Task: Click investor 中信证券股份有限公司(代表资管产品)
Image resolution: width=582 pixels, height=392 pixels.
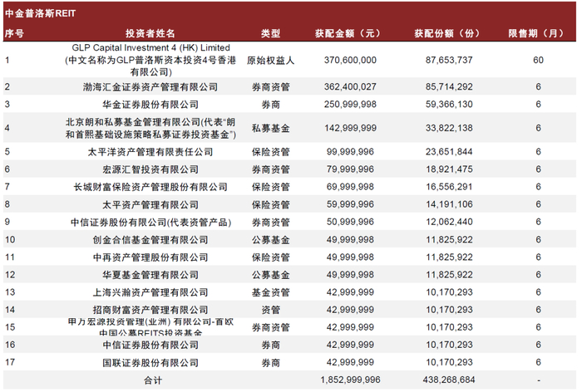Action: pos(150,222)
